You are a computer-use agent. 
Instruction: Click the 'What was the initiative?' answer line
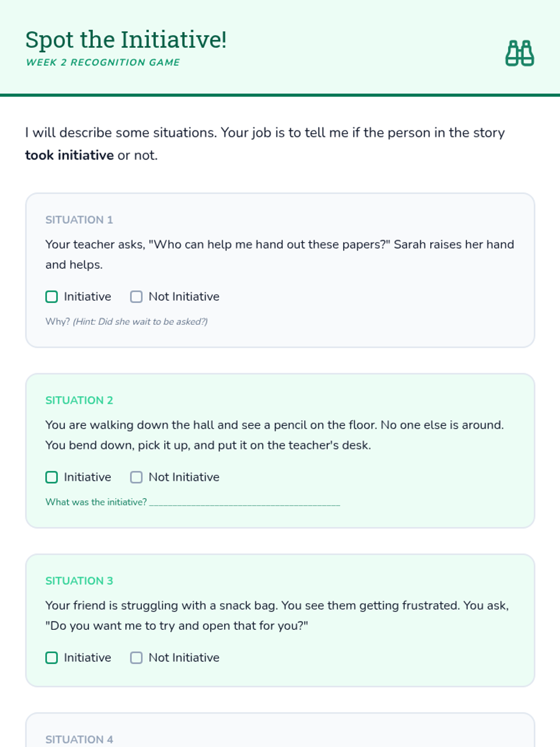(x=245, y=503)
